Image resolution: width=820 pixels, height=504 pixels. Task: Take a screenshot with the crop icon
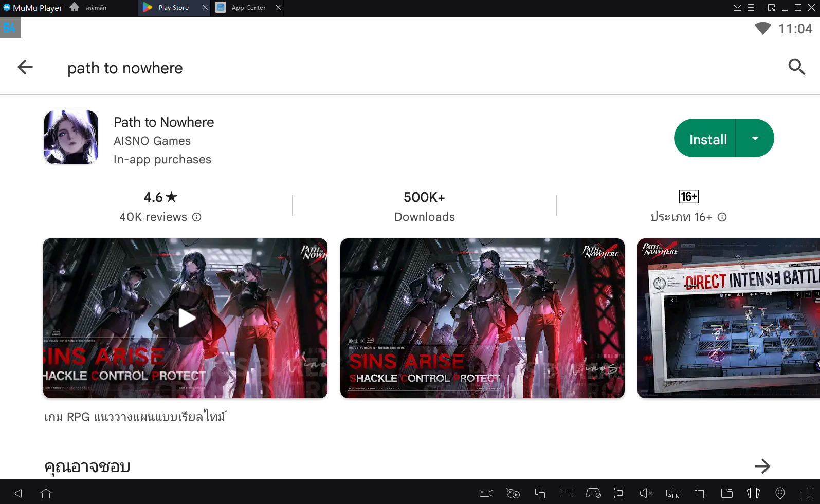click(700, 493)
